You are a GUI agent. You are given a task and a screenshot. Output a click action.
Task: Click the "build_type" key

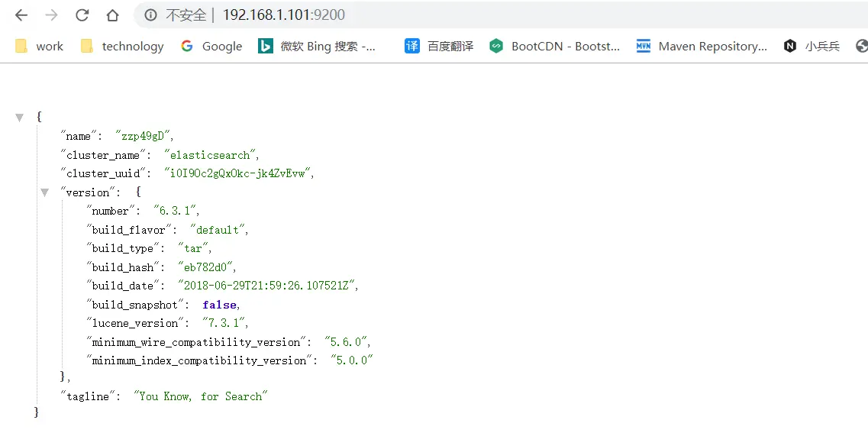[x=124, y=249]
